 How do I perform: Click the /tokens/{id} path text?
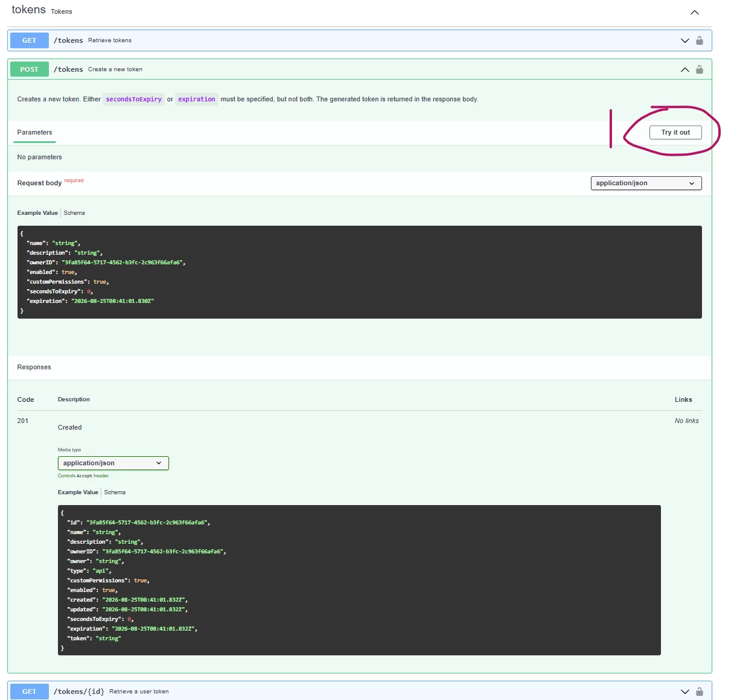pos(78,692)
